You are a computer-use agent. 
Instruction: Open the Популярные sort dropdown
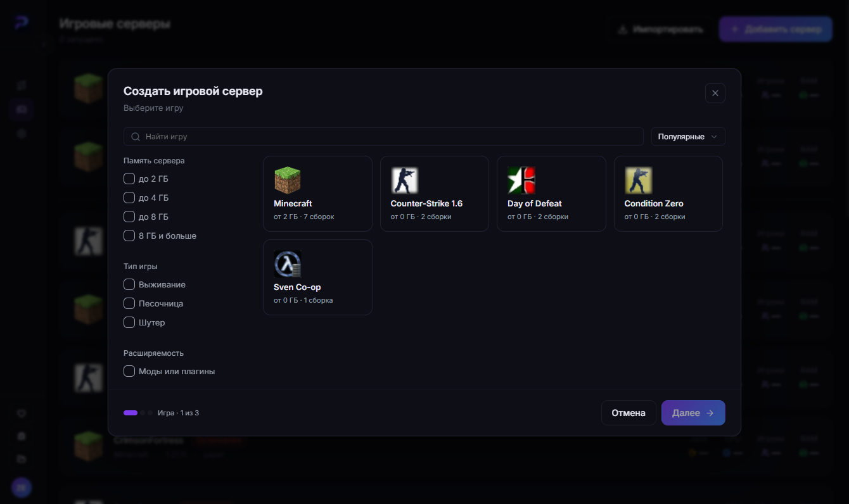pos(688,137)
